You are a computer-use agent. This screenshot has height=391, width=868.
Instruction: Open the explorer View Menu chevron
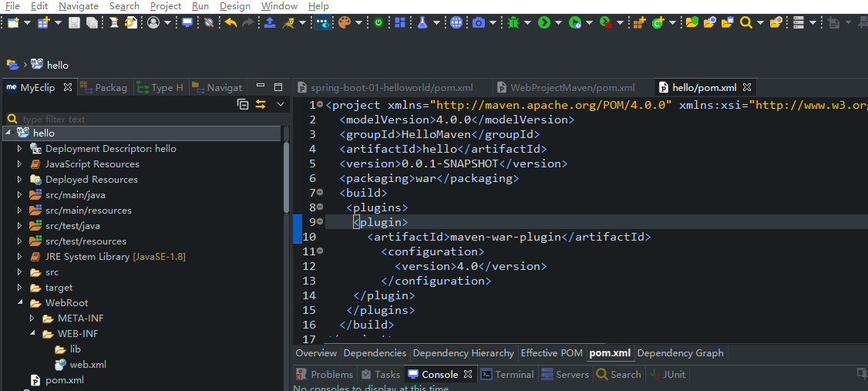pos(280,103)
